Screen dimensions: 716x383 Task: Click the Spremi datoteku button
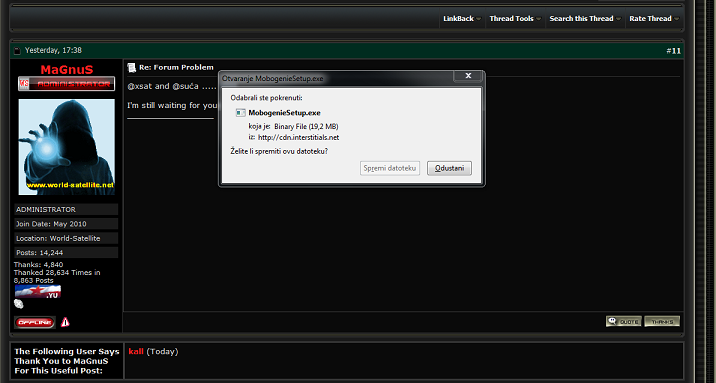[x=390, y=168]
